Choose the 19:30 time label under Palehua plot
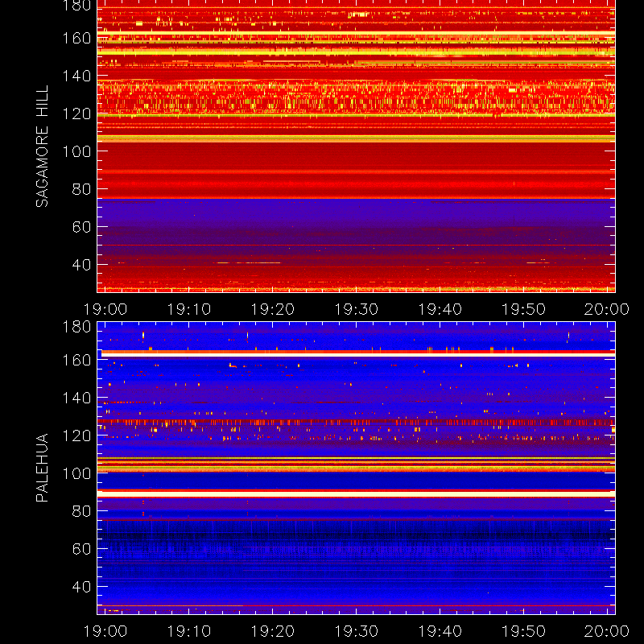Screen dimensions: 644x644 coord(356,631)
